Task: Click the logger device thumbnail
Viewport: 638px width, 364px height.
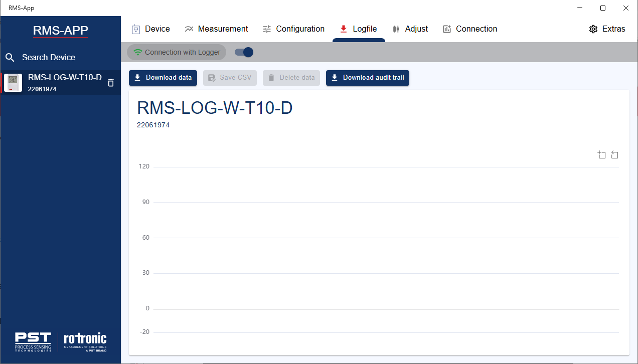Action: [x=13, y=83]
